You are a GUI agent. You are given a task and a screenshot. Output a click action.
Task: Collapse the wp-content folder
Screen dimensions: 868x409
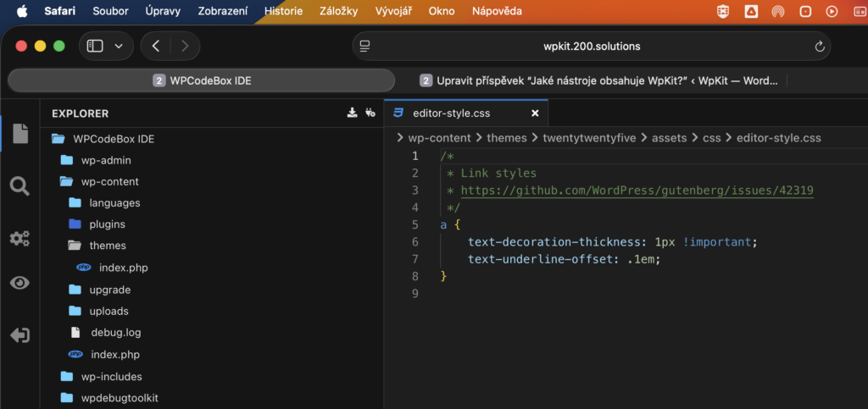click(109, 181)
